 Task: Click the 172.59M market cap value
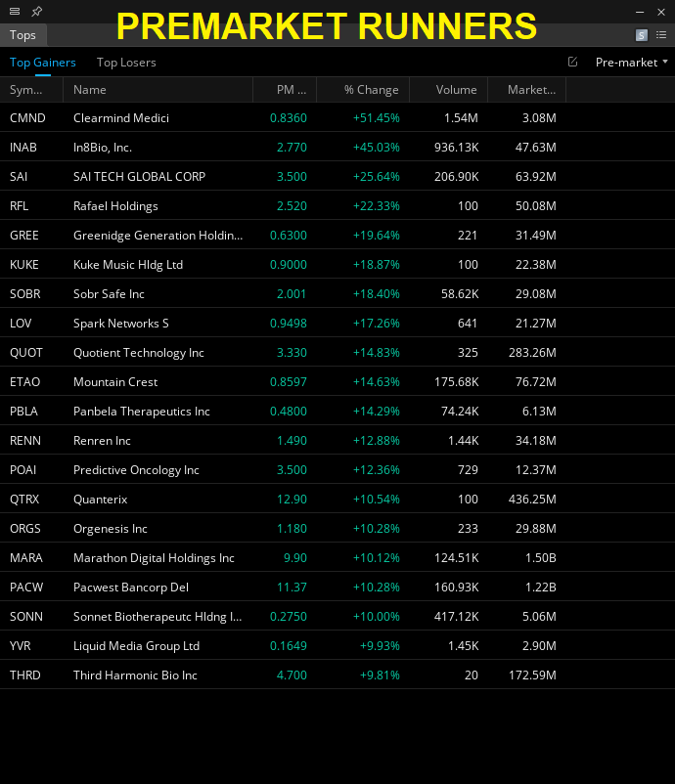point(532,675)
